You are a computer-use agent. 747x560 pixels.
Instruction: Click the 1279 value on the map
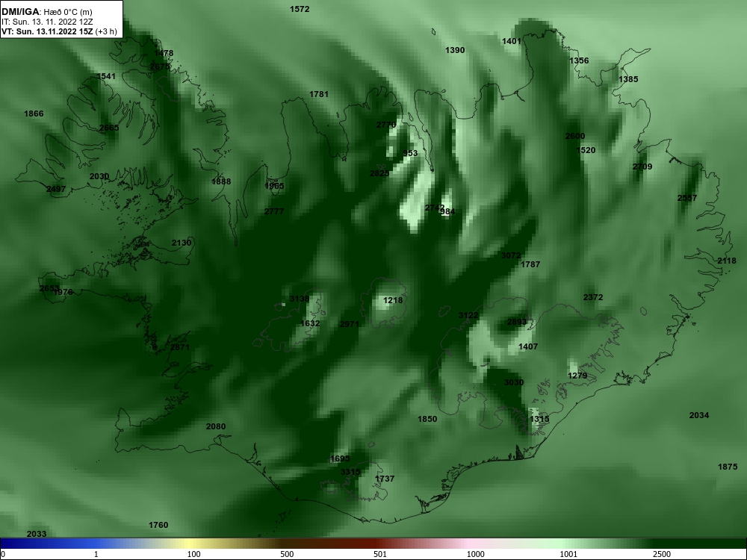[578, 376]
